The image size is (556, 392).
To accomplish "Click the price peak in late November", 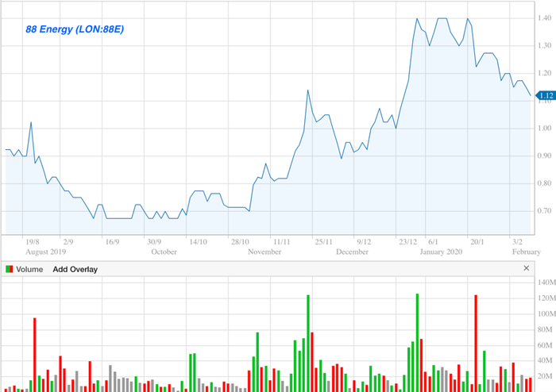I will point(308,90).
